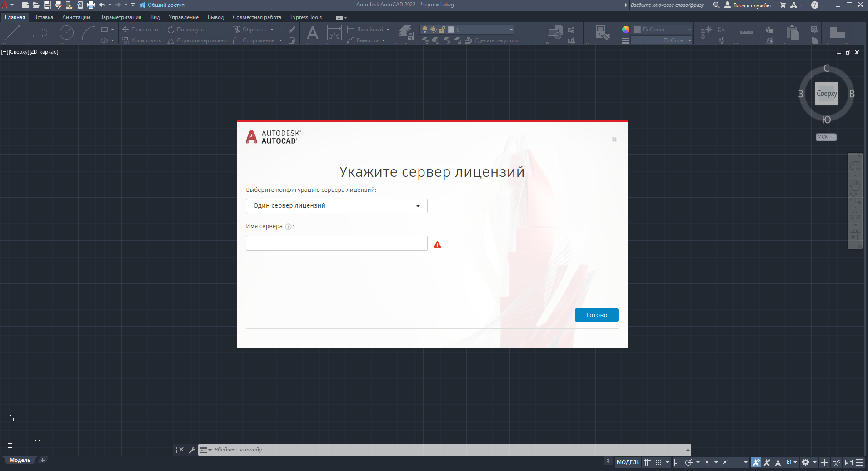Open the Линейный dimension type dropdown arrow
The width and height of the screenshot is (868, 471).
pyautogui.click(x=388, y=30)
